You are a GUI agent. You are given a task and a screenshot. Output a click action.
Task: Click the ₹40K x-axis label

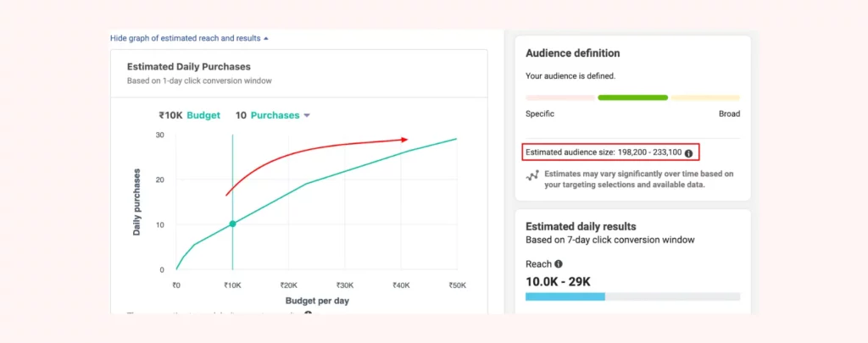click(x=401, y=285)
